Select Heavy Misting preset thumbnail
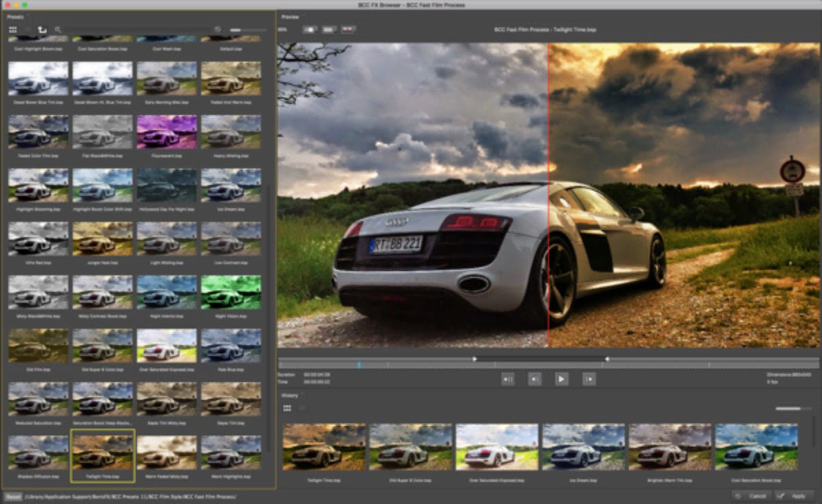Viewport: 822px width, 504px height. point(231,131)
